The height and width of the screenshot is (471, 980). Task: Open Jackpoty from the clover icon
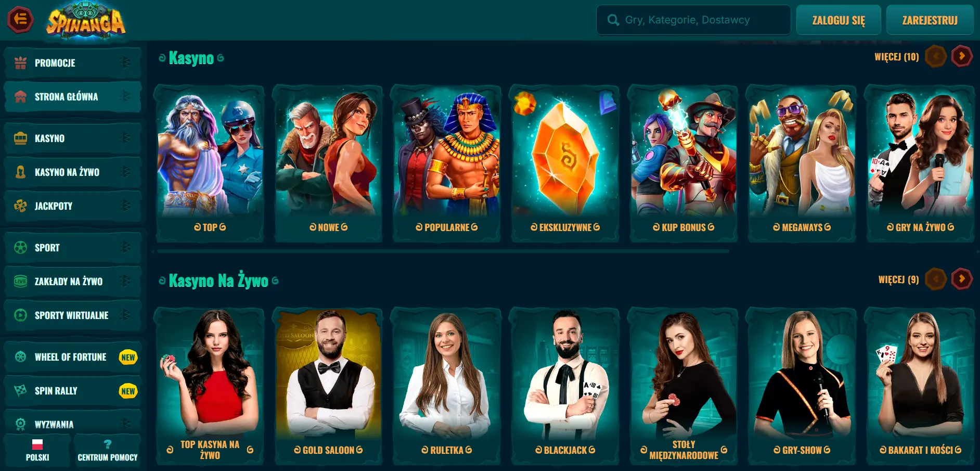(x=21, y=206)
